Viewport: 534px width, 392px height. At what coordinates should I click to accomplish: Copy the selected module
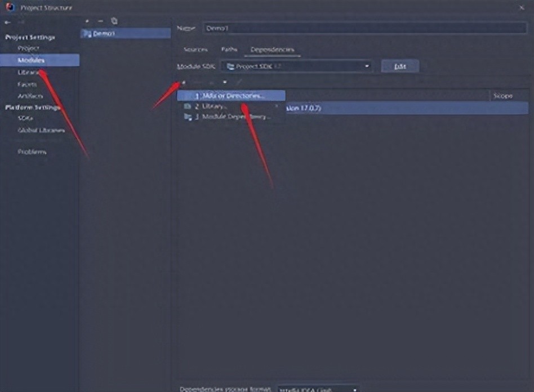pos(114,21)
